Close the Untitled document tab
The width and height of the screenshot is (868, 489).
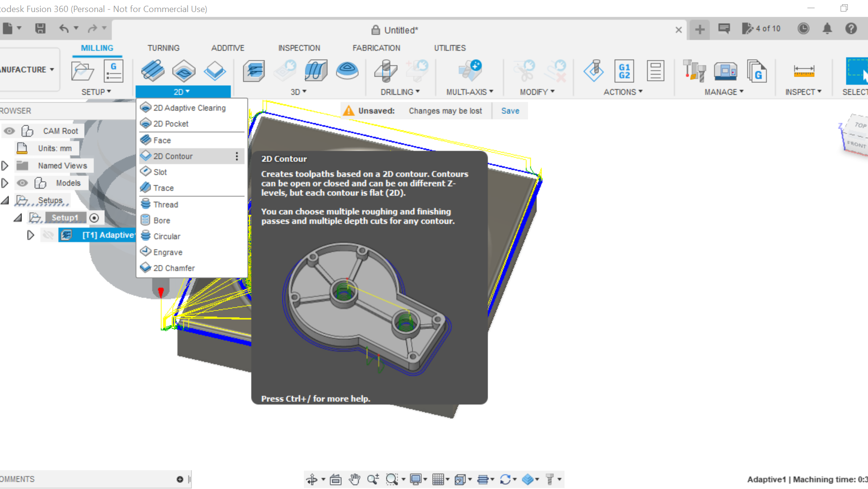679,30
